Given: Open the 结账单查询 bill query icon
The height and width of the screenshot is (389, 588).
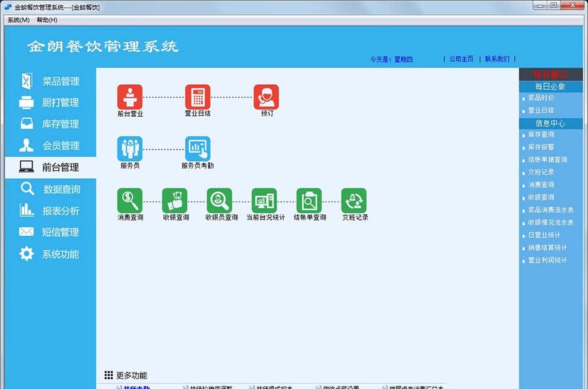Looking at the screenshot, I should tap(310, 201).
